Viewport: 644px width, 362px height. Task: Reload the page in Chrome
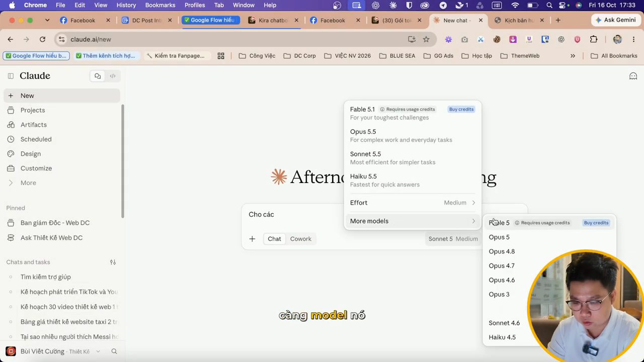(x=42, y=39)
